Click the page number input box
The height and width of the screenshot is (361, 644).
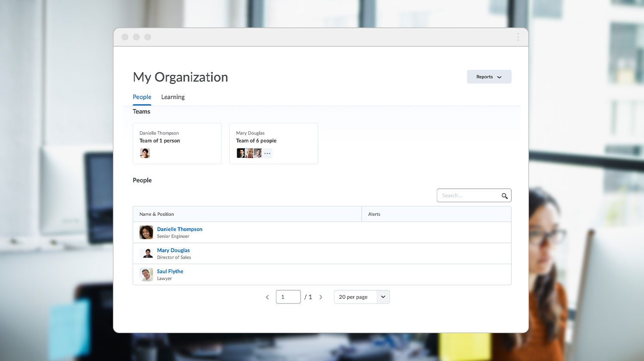[288, 297]
